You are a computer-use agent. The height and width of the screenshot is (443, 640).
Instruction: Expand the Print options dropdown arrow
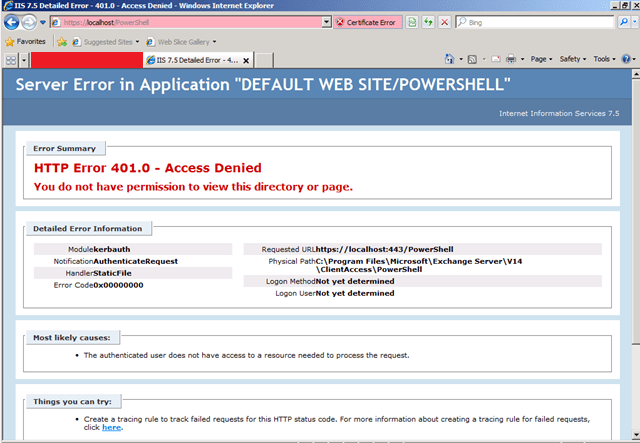tap(522, 59)
